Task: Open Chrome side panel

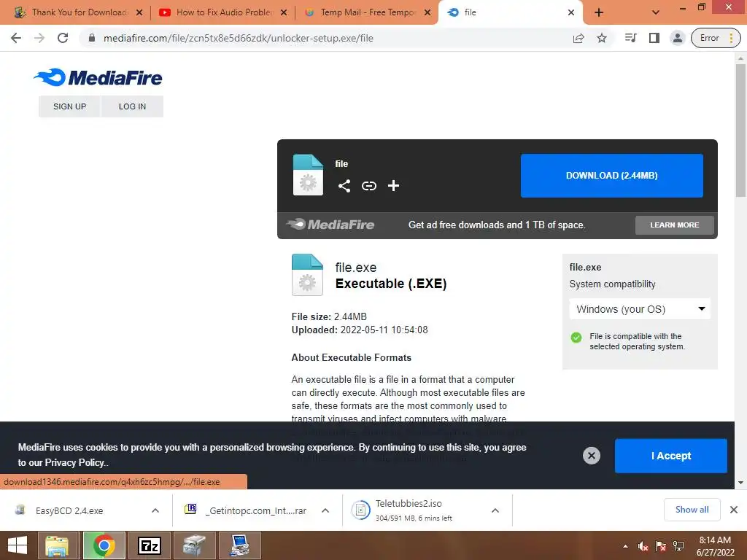Action: [x=654, y=38]
